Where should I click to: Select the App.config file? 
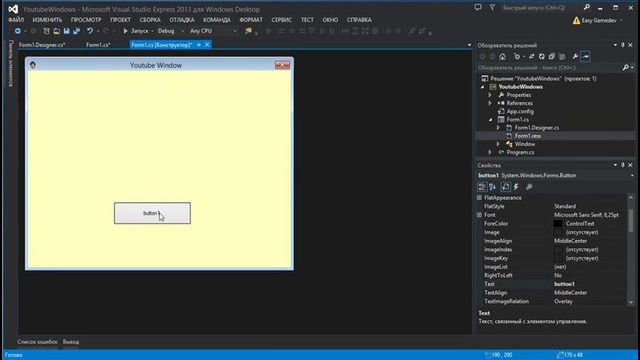[520, 111]
